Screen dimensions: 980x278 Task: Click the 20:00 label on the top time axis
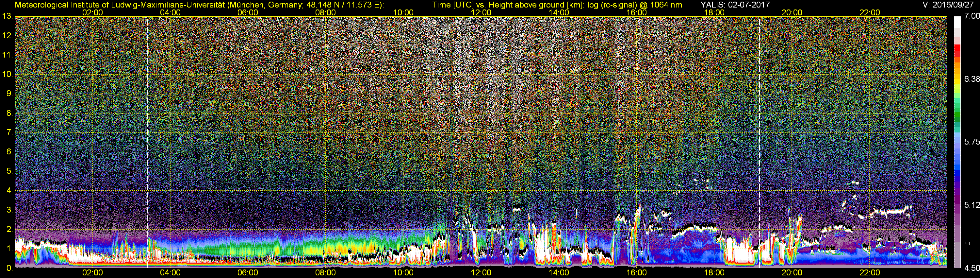click(x=792, y=12)
